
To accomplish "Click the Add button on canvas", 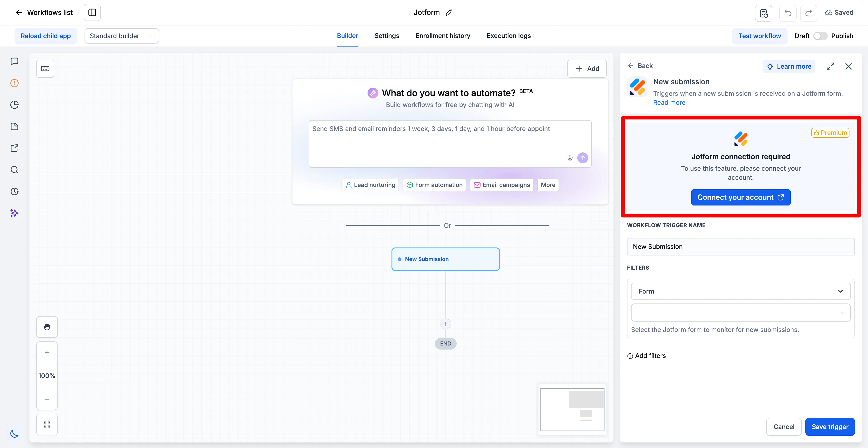I will pyautogui.click(x=587, y=69).
